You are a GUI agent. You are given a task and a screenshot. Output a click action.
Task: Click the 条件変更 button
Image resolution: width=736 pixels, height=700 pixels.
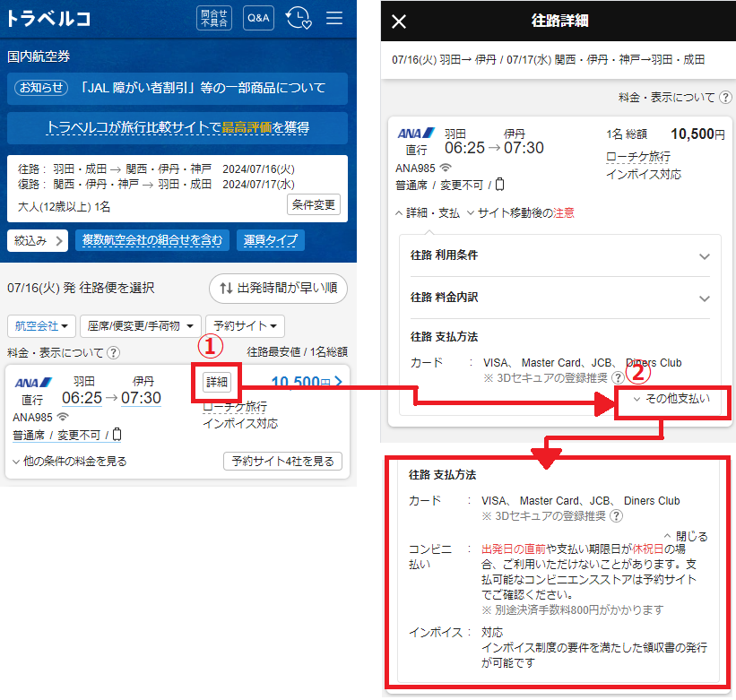coord(313,204)
